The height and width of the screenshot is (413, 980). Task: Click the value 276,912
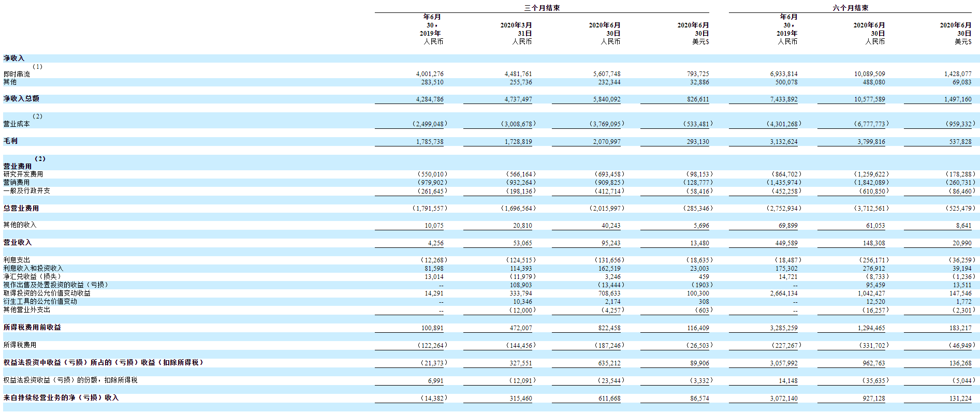pyautogui.click(x=874, y=268)
